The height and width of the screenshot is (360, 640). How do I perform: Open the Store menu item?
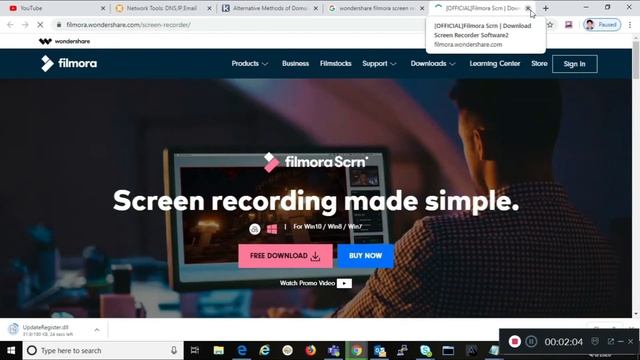pos(539,64)
